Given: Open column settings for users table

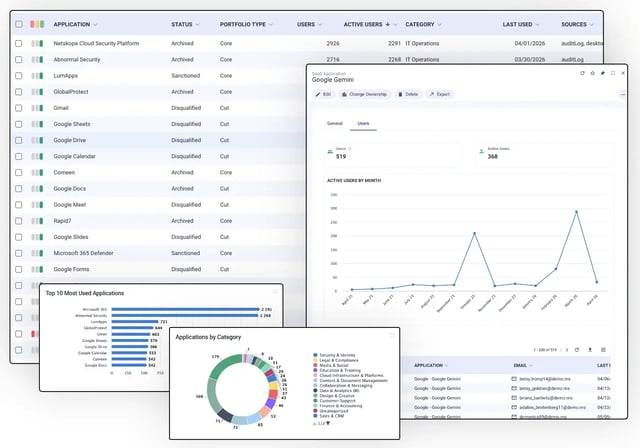Looking at the screenshot, I should 603,350.
